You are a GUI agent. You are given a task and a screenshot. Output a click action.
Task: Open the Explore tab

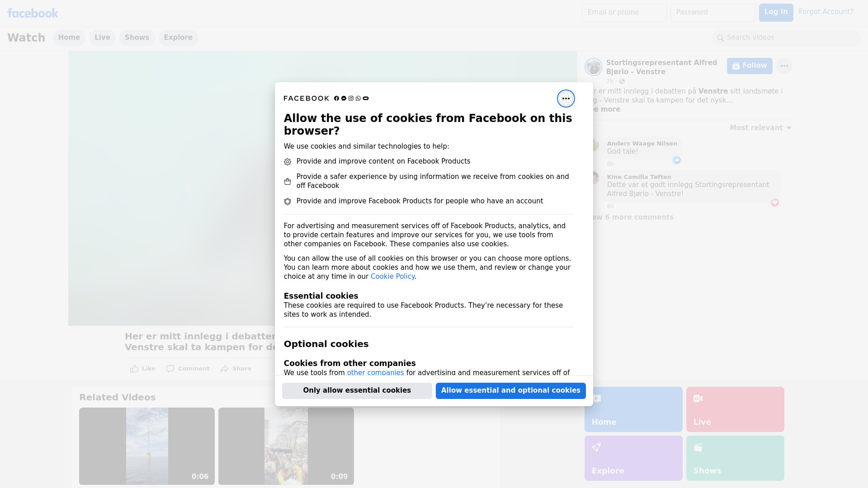point(178,38)
